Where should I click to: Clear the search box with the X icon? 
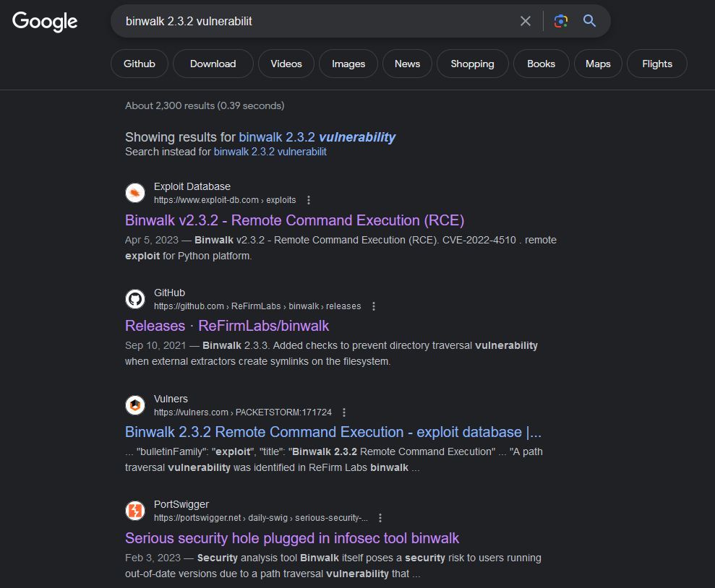[526, 21]
